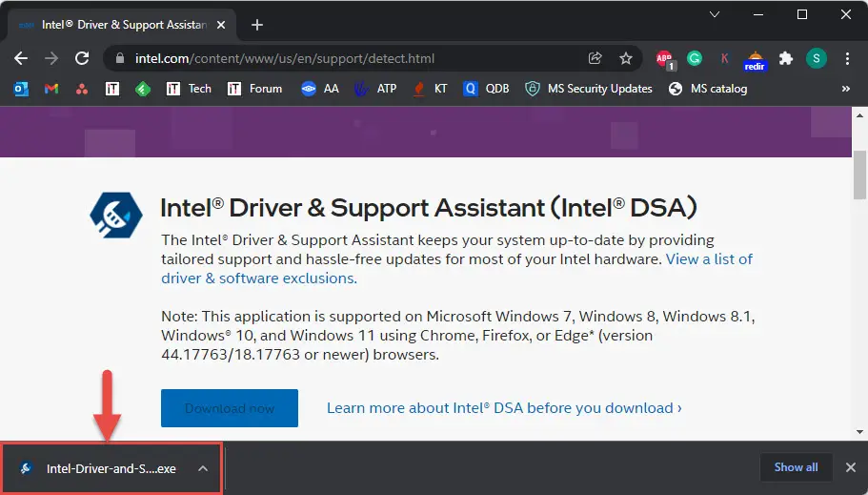Open the MS catalog bookmark
868x495 pixels.
click(708, 89)
